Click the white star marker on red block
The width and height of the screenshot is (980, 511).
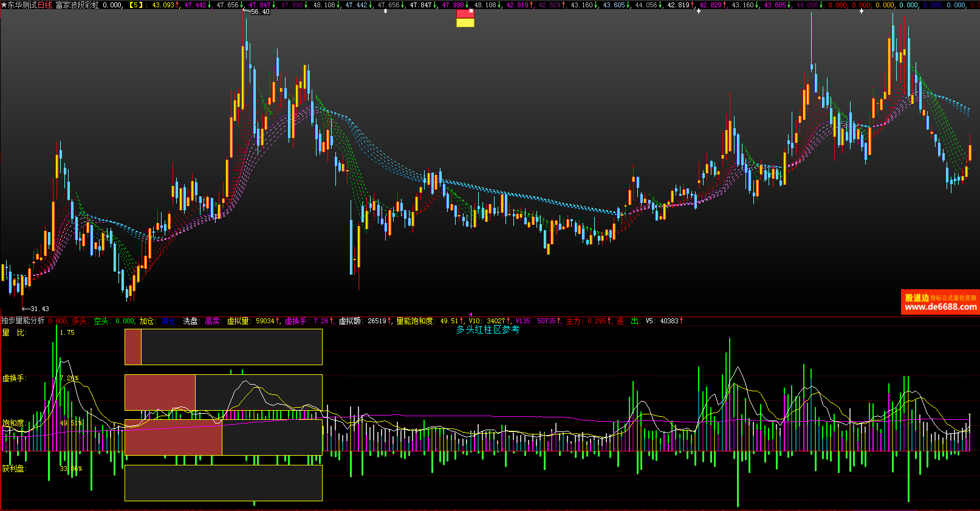click(x=471, y=11)
